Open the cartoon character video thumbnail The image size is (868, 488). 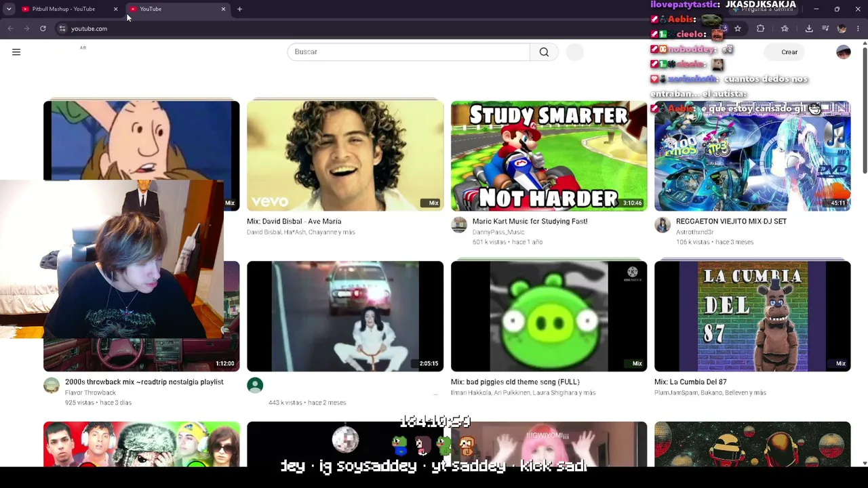coord(141,140)
